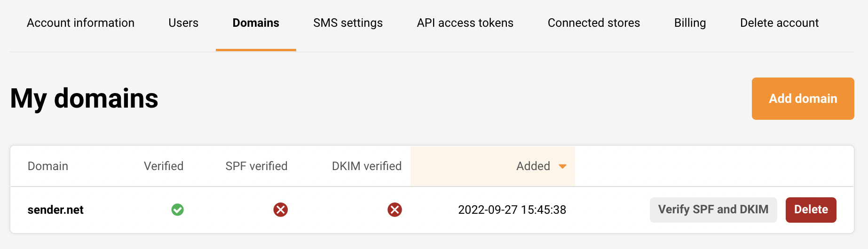The width and height of the screenshot is (868, 249).
Task: Open API access tokens tab
Action: pyautogui.click(x=465, y=23)
